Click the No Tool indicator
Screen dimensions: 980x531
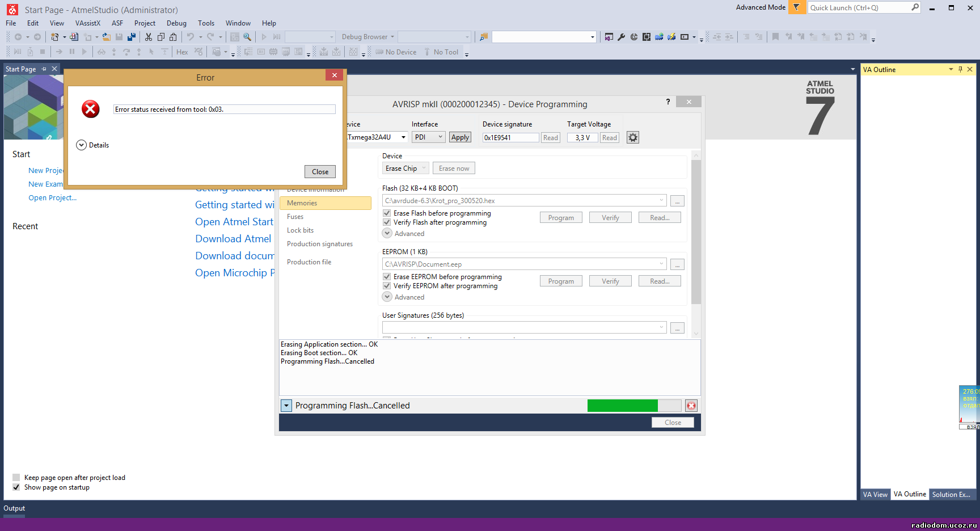[441, 52]
